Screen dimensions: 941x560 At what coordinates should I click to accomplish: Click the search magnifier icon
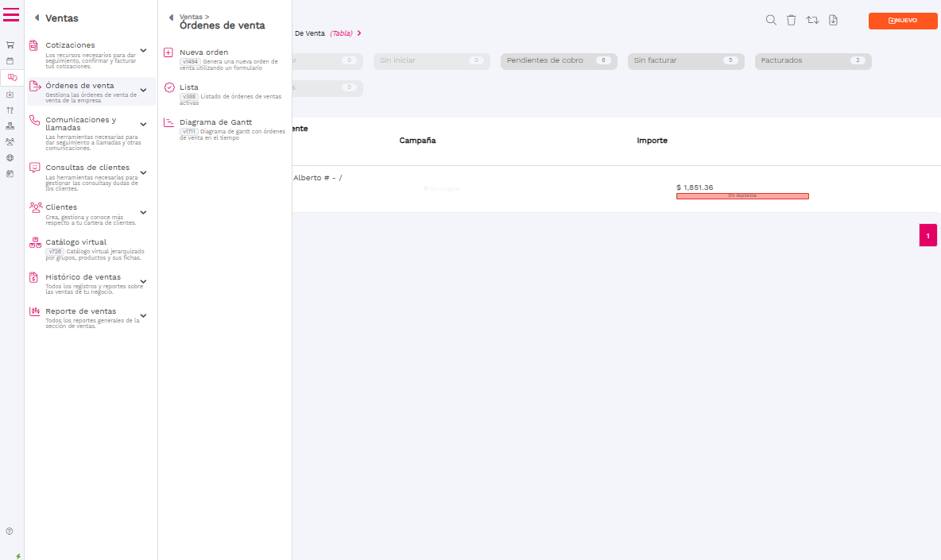coord(771,20)
